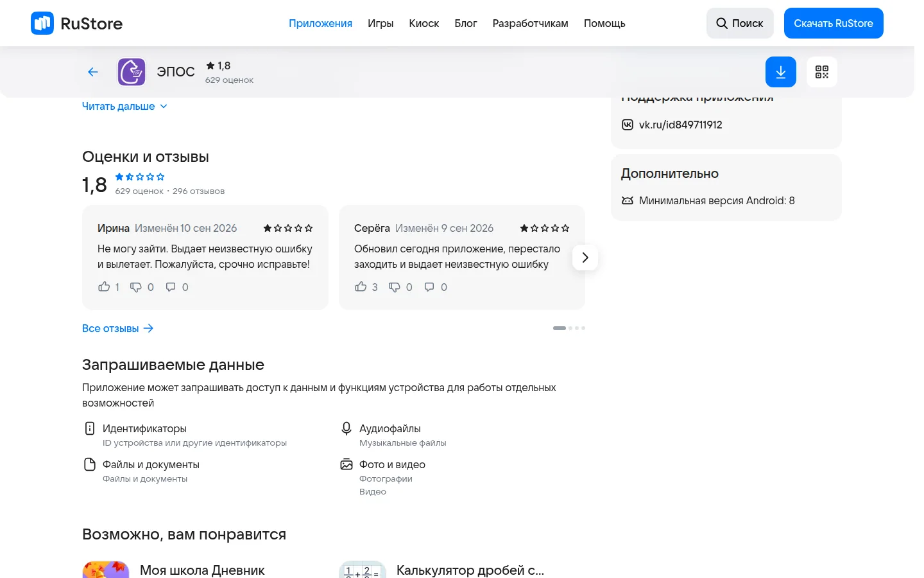The height and width of the screenshot is (578, 924).
Task: Click reviewer name Серёга
Action: point(372,228)
